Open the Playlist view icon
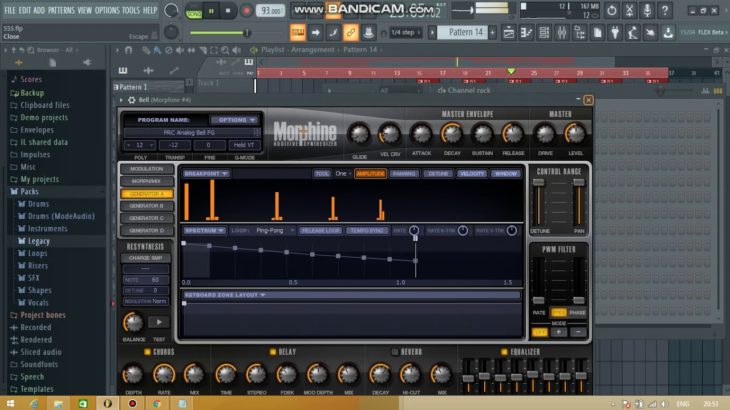730x410 pixels. point(508,33)
